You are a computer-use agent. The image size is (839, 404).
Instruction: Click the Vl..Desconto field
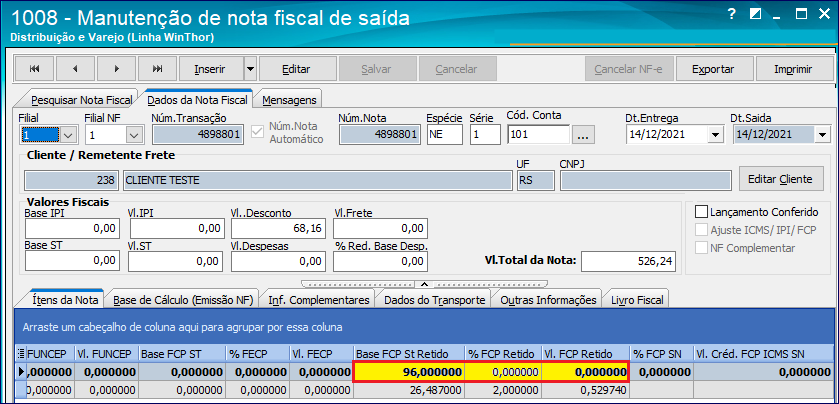pos(278,228)
